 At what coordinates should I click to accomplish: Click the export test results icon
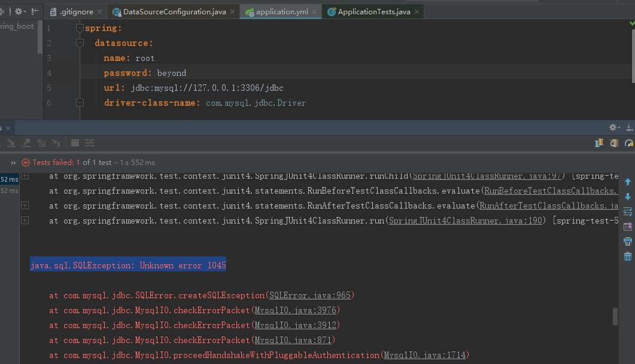click(599, 143)
